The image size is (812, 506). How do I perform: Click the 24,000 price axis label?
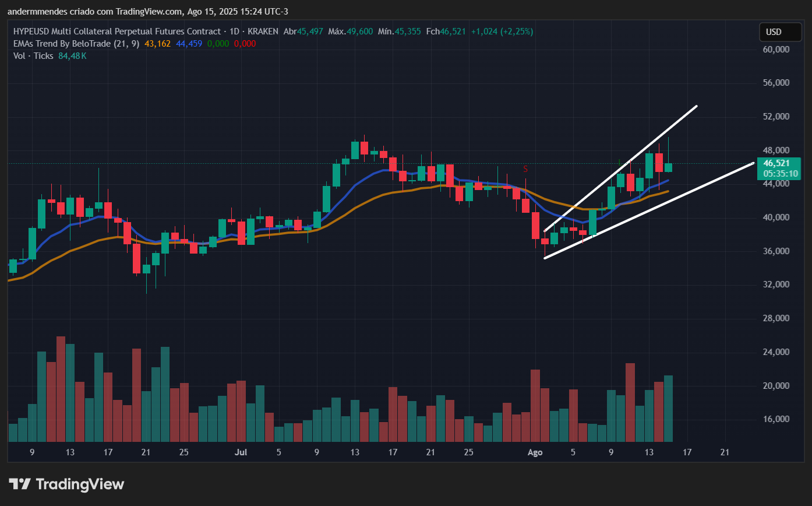click(x=776, y=352)
